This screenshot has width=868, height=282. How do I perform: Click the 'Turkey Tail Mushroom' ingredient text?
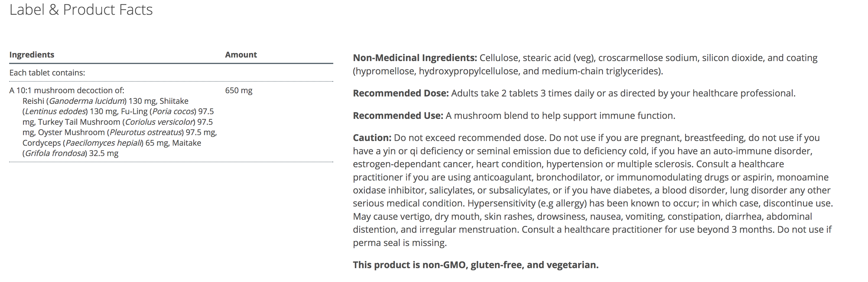[x=79, y=122]
